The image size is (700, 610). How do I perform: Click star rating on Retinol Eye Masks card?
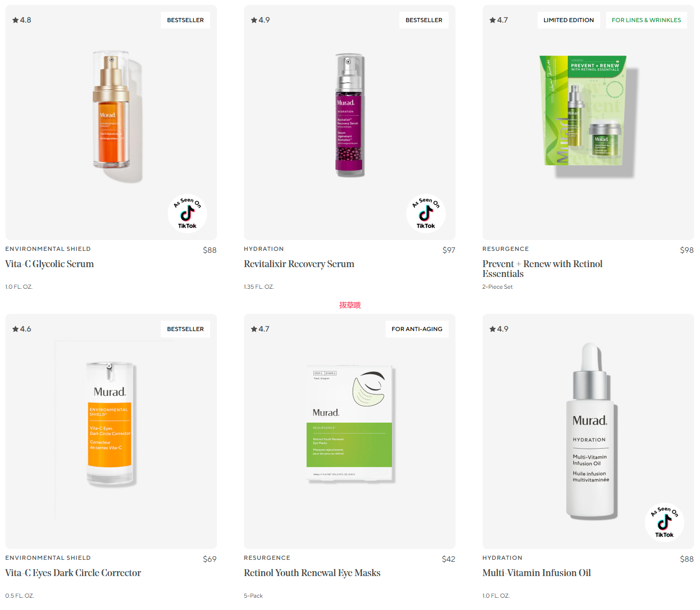click(260, 329)
